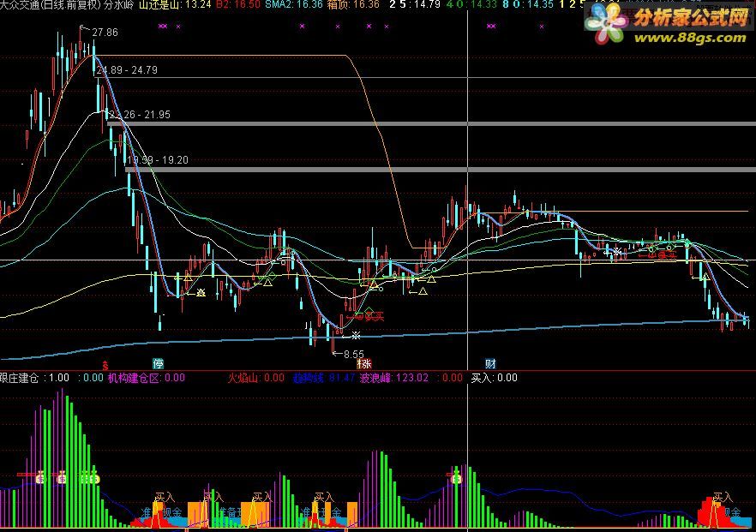
Task: Click the 趋势线 81.47 label
Action: click(324, 378)
